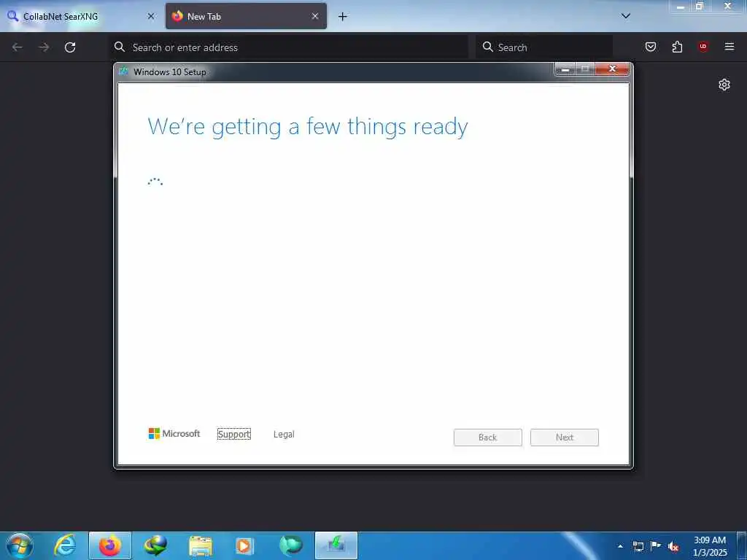Launch Internet Explorer from the taskbar
This screenshot has width=747, height=560.
click(65, 545)
